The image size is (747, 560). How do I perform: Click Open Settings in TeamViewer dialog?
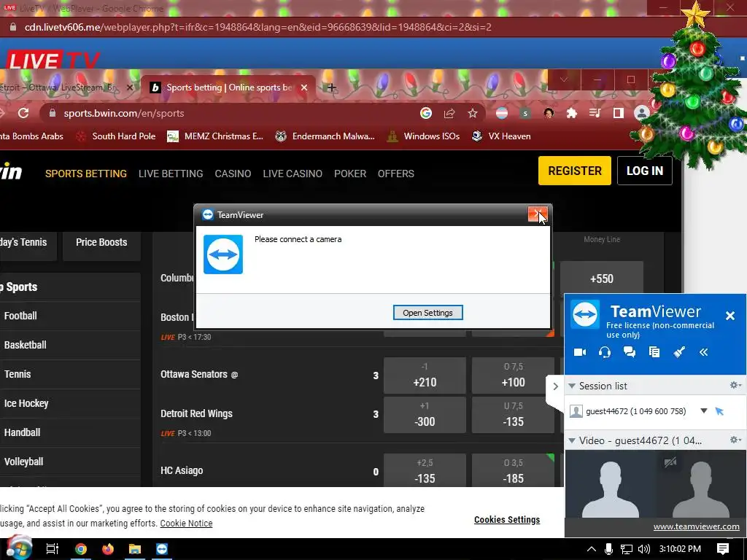427,313
